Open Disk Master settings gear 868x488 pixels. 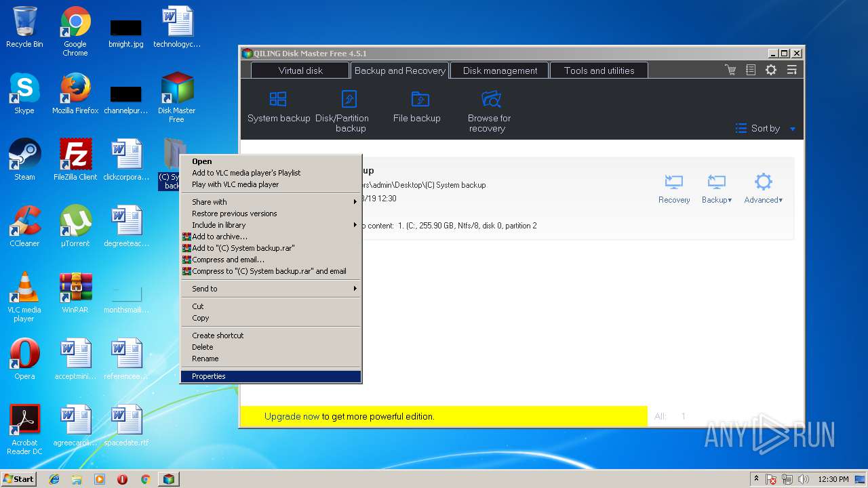click(x=771, y=70)
